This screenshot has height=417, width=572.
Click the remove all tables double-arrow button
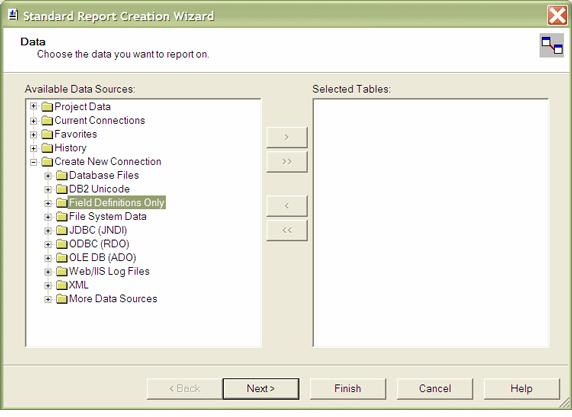click(287, 230)
